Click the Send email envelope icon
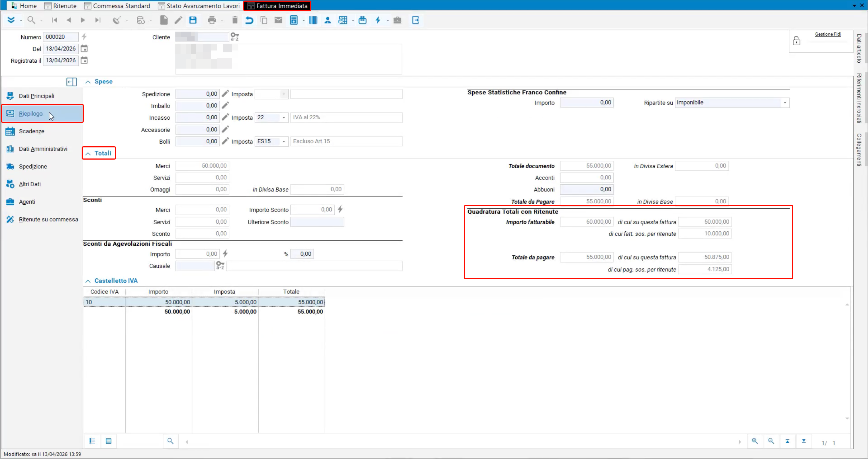Screen dimensions: 868x459 [x=278, y=20]
